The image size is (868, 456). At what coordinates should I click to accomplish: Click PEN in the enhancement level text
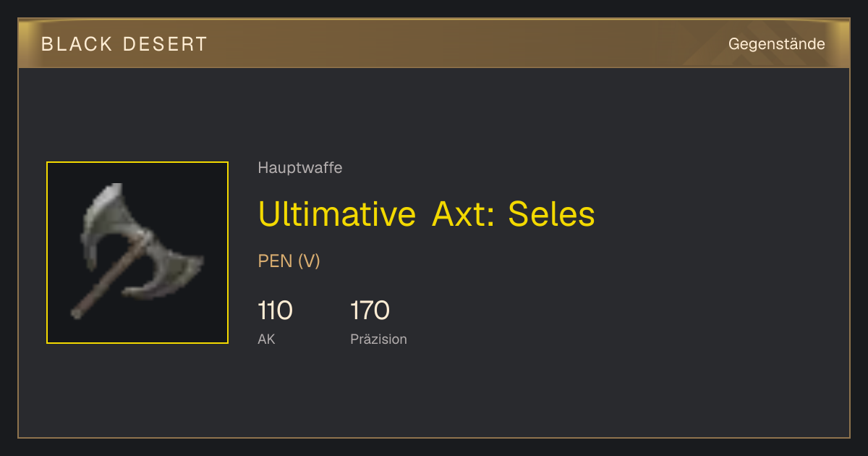[x=275, y=261]
